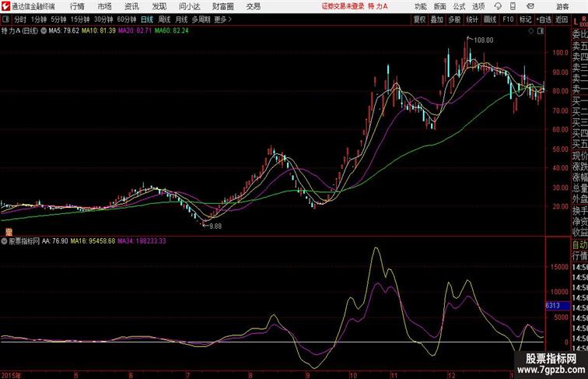Image resolution: width=588 pixels, height=379 pixels.
Task: Toggle the side panel icon at chart top-right
Action: (541, 31)
